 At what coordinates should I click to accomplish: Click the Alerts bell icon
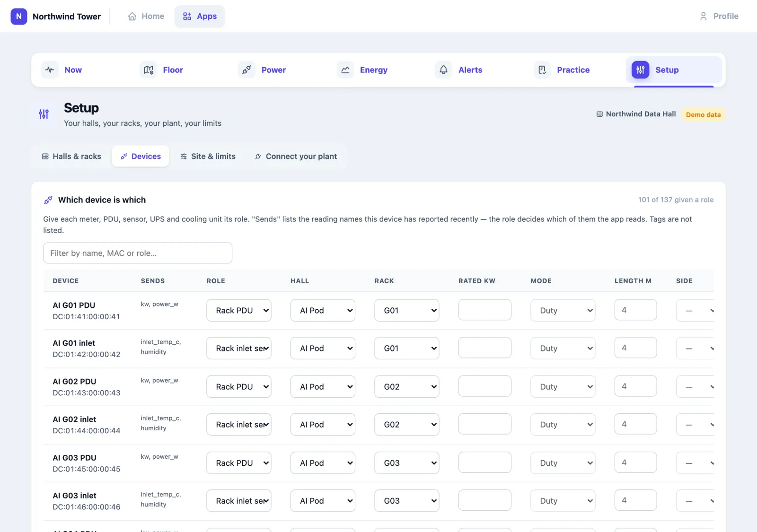(x=443, y=70)
